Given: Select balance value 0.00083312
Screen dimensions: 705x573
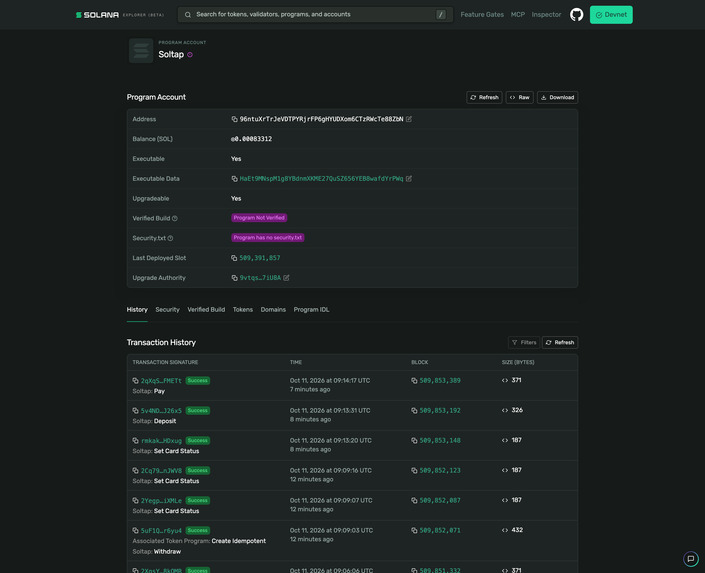Looking at the screenshot, I should point(251,139).
